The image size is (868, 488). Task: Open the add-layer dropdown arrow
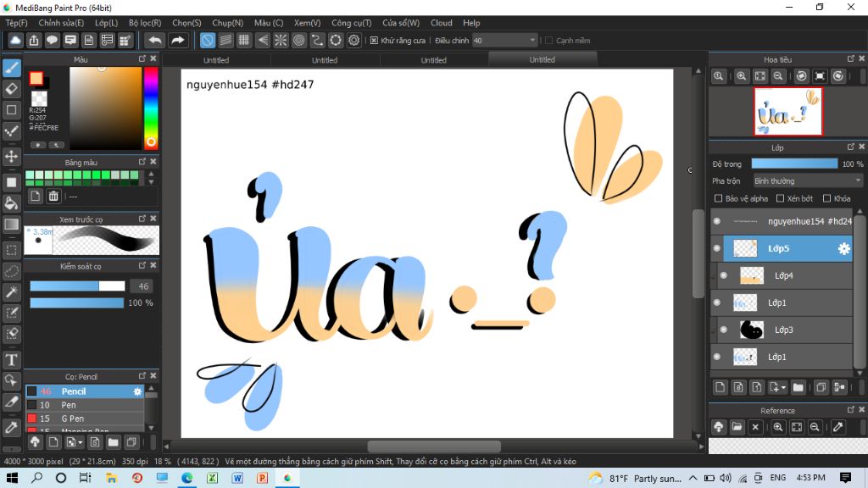(x=777, y=387)
